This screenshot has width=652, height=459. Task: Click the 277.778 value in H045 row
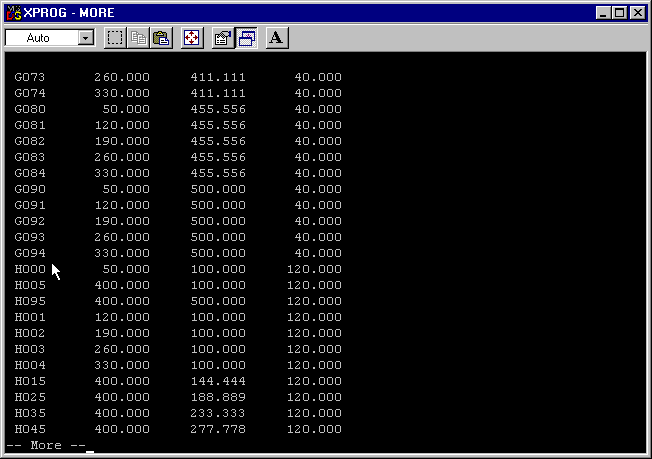pos(217,429)
